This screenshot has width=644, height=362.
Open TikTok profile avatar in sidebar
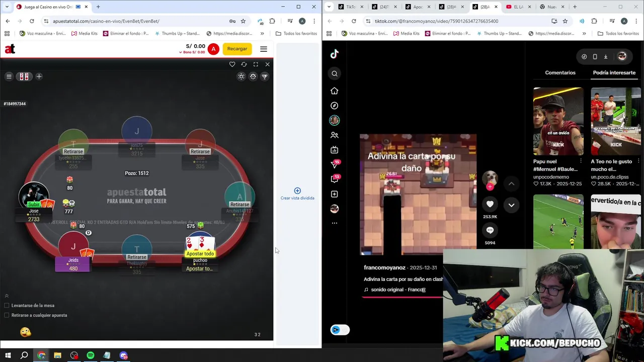[335, 209]
